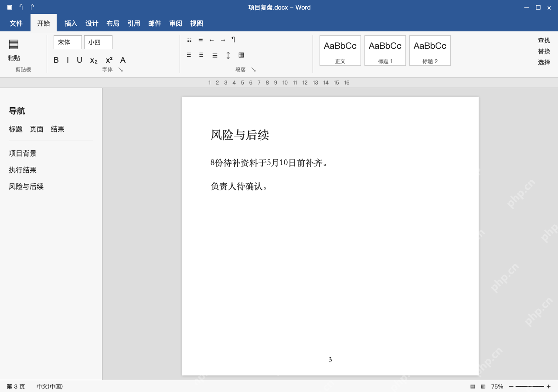Viewport: 558px width, 392px height.
Task: Insert a bulleted list
Action: pyautogui.click(x=189, y=40)
